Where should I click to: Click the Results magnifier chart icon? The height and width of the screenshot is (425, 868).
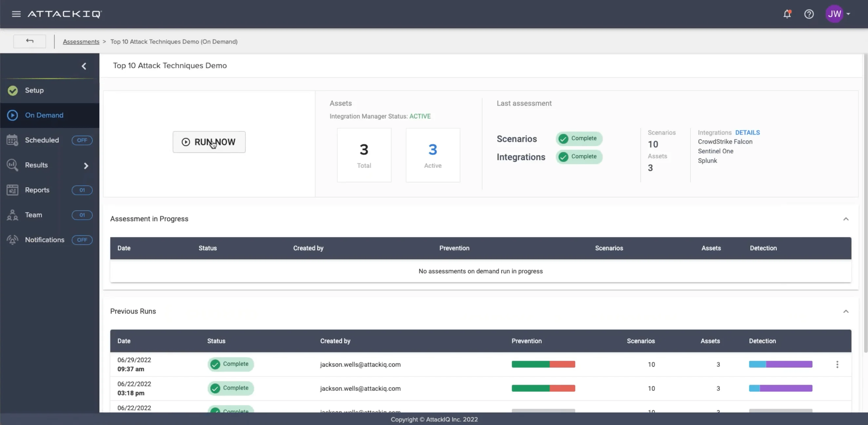tap(12, 165)
